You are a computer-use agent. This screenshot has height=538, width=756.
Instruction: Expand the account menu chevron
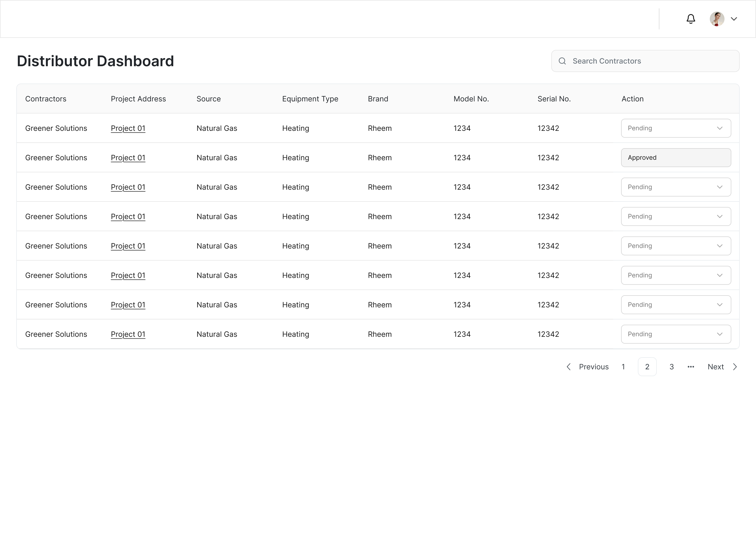pyautogui.click(x=734, y=19)
